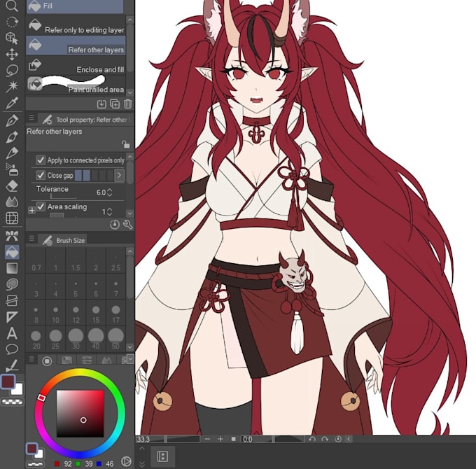The image size is (476, 469).
Task: Open the color wheel panel menu
Action: pos(31,359)
